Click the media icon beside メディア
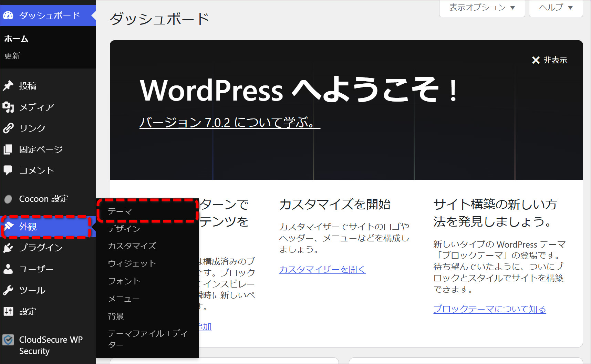 click(8, 107)
